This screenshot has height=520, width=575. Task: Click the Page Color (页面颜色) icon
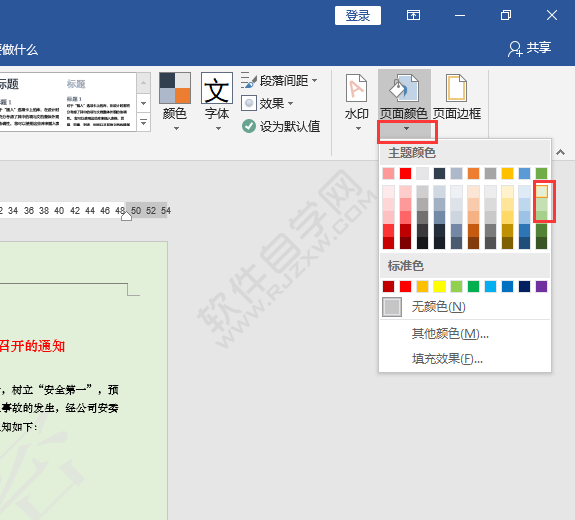point(404,88)
